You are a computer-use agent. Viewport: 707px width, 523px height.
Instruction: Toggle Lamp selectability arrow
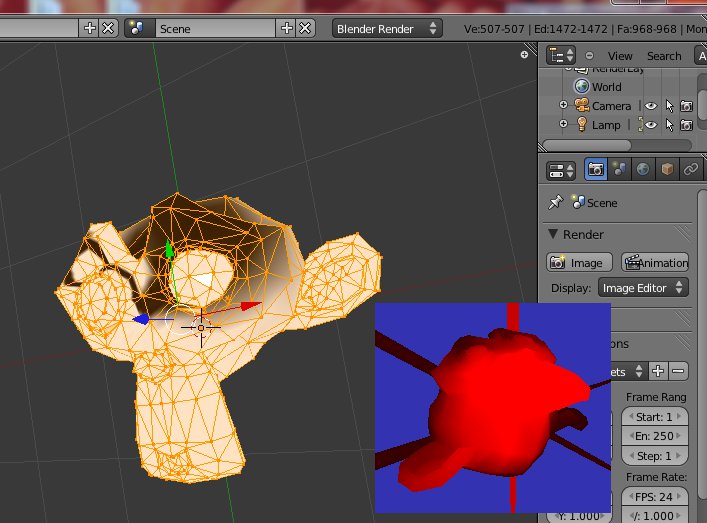tap(669, 125)
